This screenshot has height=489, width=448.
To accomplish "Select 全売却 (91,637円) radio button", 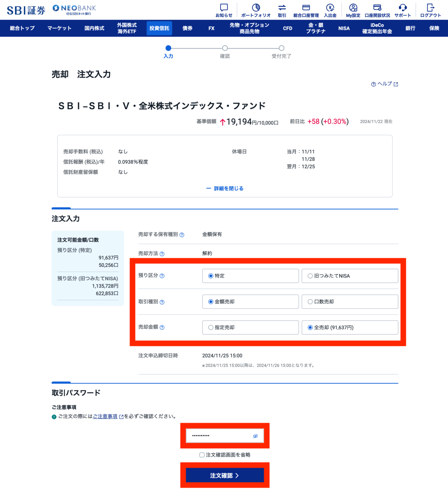I will [310, 328].
